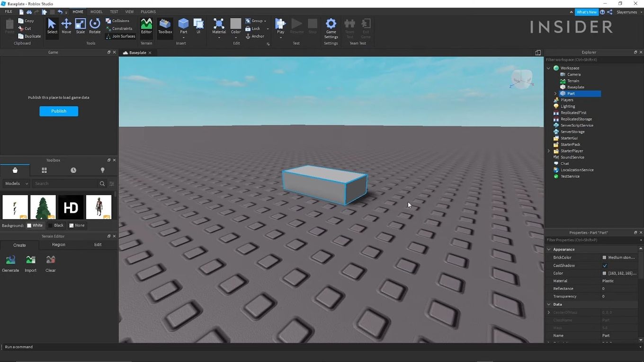Collapse the Appearance properties section
Image resolution: width=644 pixels, height=362 pixels.
tap(549, 249)
